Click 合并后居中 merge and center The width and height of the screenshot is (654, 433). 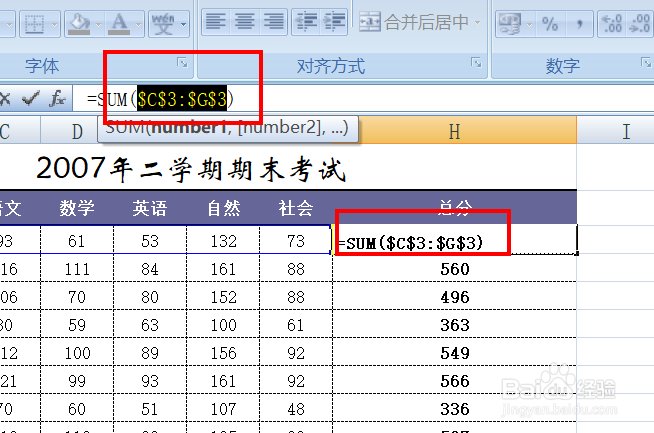414,22
